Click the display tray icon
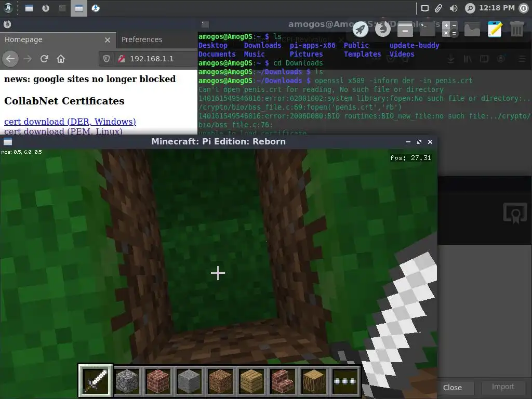 (425, 8)
